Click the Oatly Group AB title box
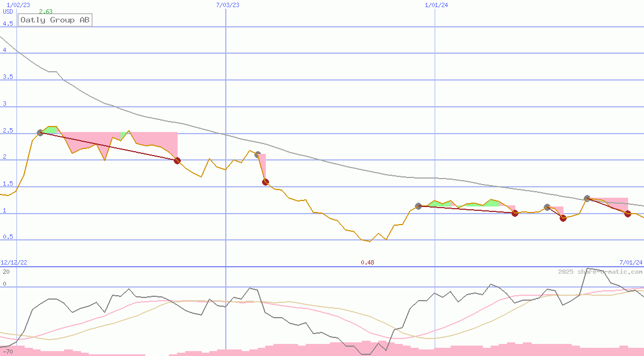The image size is (644, 356). point(55,20)
